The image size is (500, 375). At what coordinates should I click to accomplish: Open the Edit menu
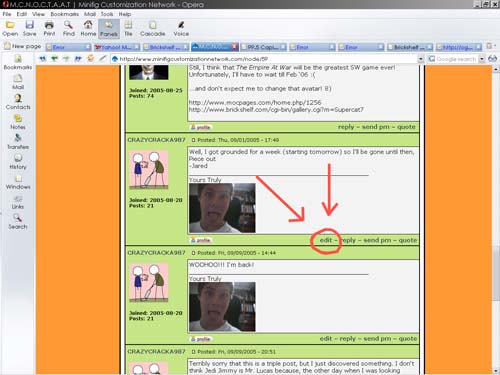pyautogui.click(x=22, y=14)
